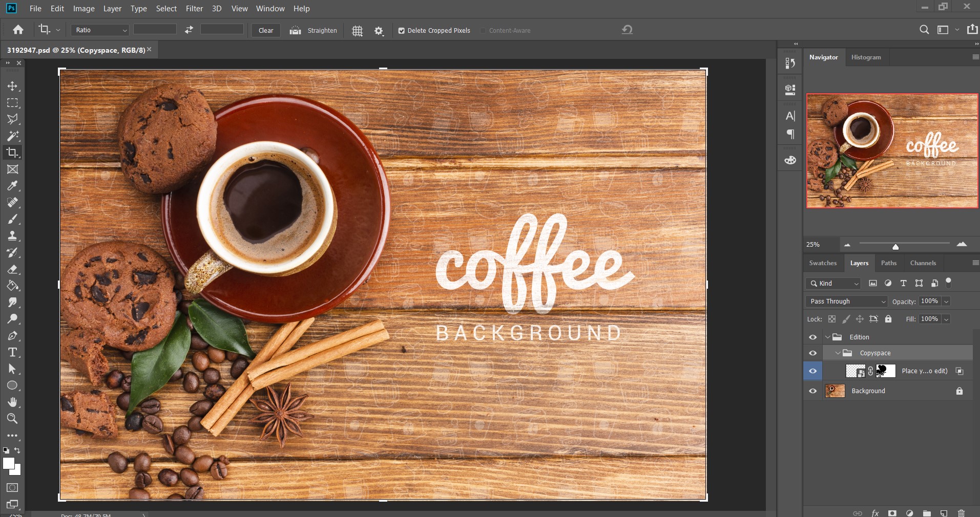The image size is (980, 517).
Task: Select the Eyedropper tool
Action: tap(12, 185)
